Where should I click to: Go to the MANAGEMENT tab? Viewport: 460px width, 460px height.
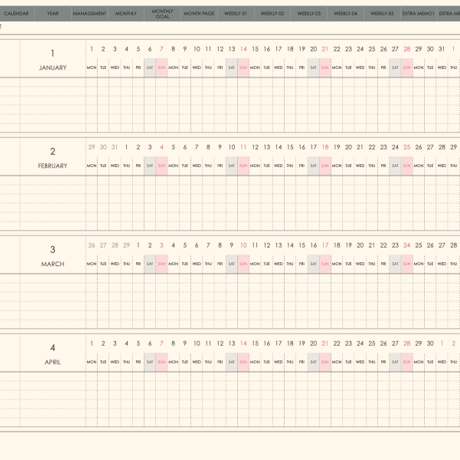click(89, 14)
